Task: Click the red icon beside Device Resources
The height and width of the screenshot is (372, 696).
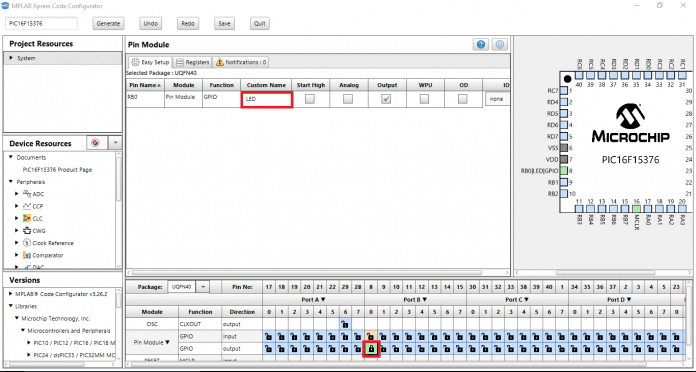Action: tap(95, 142)
